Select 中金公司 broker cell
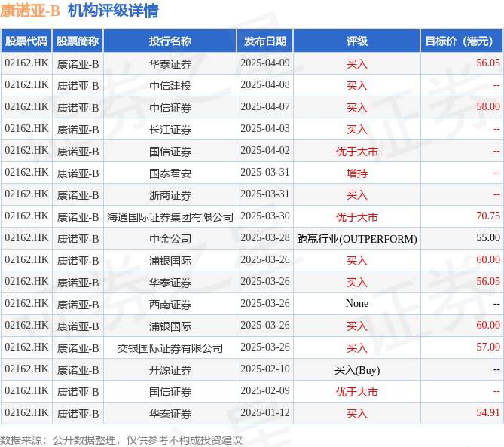This screenshot has height=447, width=504. (170, 239)
